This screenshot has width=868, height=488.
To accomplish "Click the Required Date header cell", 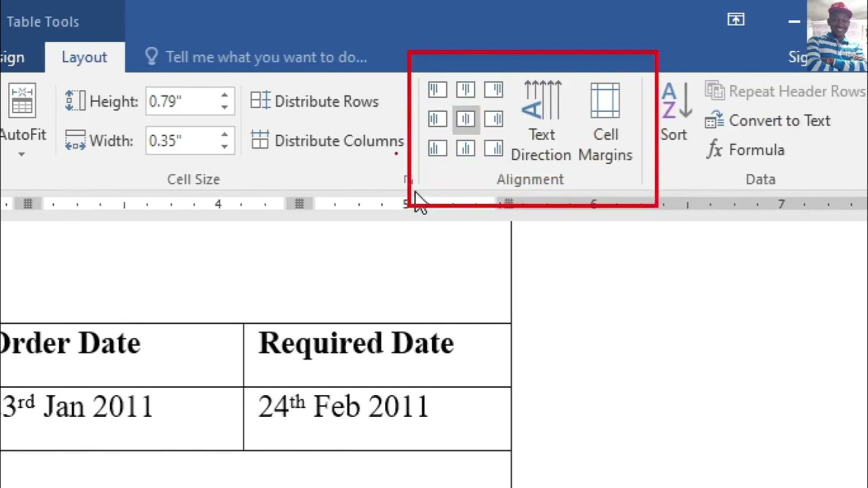I will tap(377, 355).
